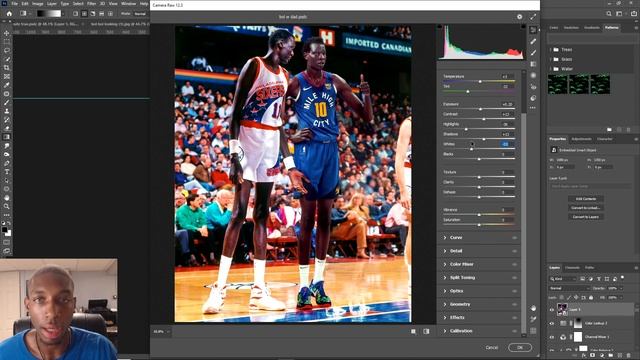Select the Pen tool
The width and height of the screenshot is (640, 360).
[x=7, y=163]
